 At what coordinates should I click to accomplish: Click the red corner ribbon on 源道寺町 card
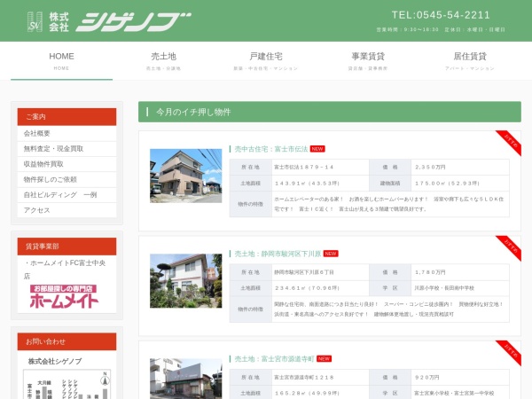coord(511,351)
